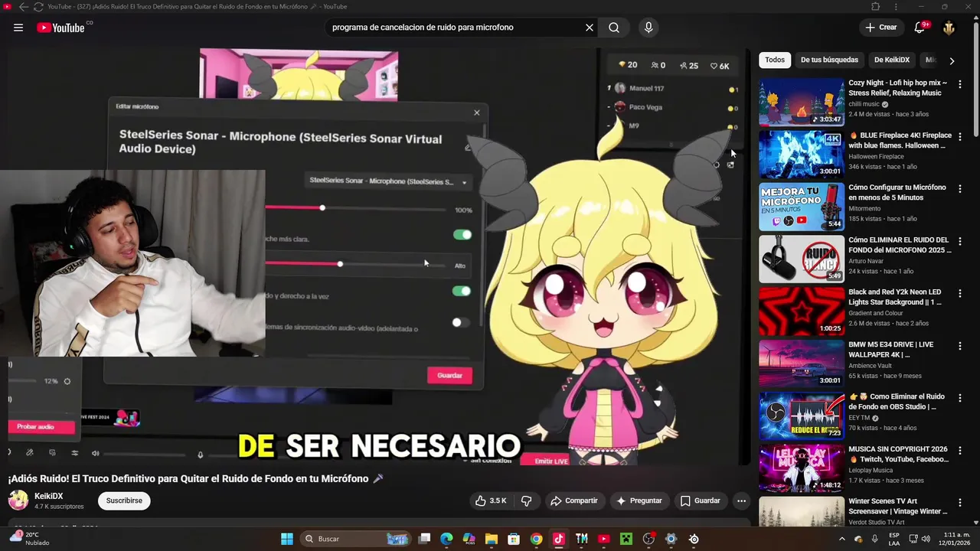Click the Windows taskbar Buscar box

(355, 539)
